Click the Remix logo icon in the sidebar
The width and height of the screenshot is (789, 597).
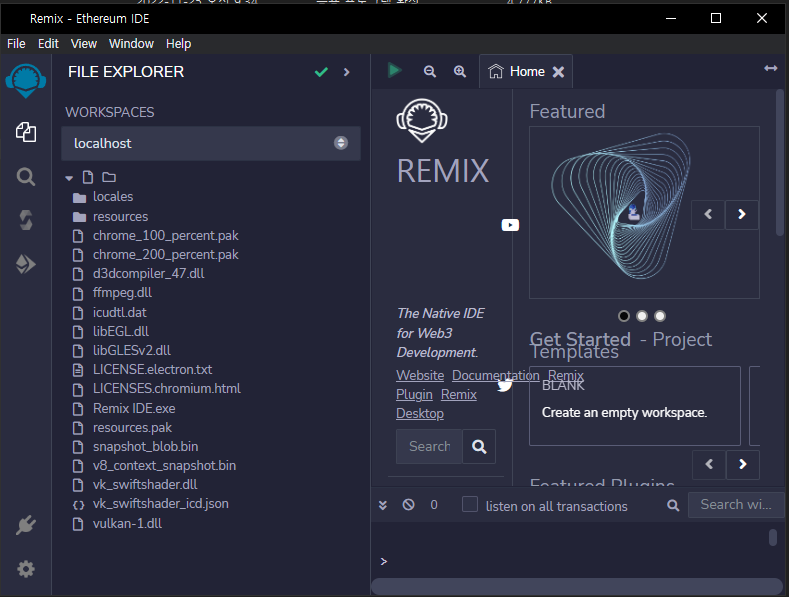(26, 81)
